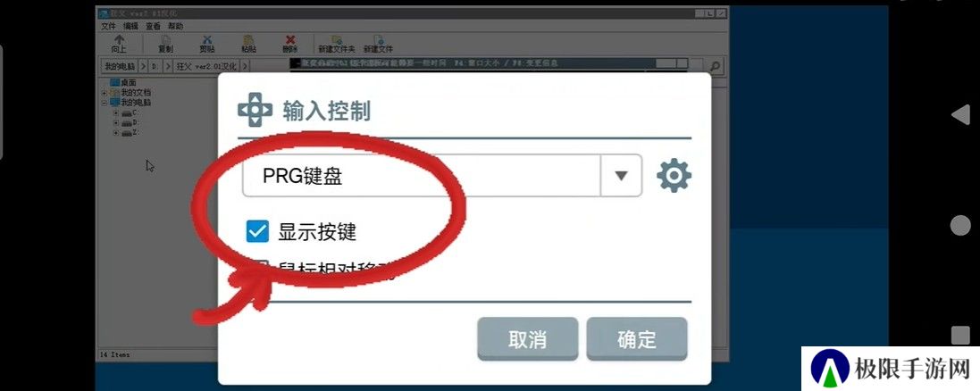Click the 新建文件夹 (New Folder) icon

336,43
